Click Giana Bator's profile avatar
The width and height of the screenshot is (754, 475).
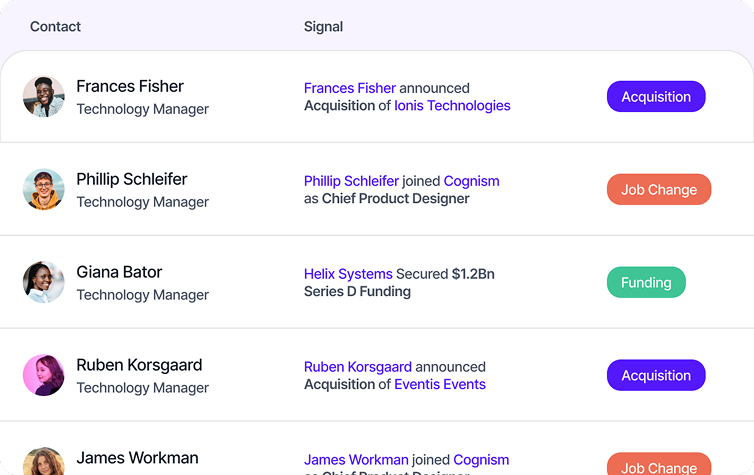(44, 282)
